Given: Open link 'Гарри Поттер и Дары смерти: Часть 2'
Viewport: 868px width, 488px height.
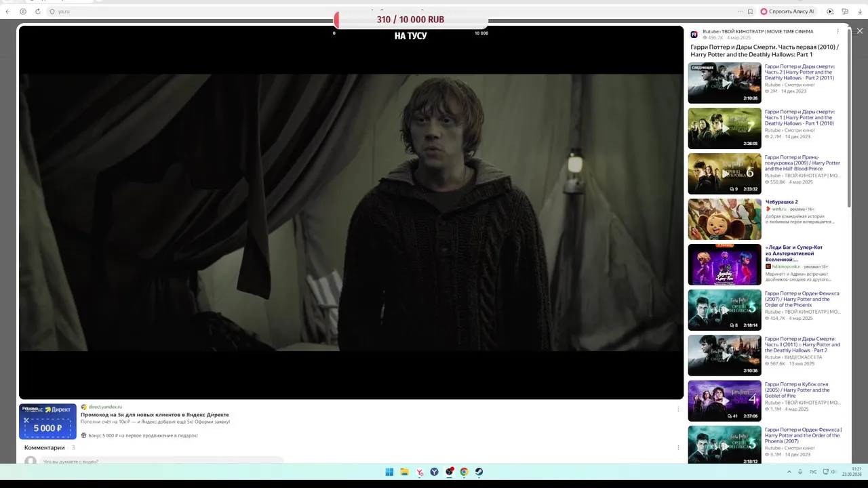Looking at the screenshot, I should pos(800,72).
